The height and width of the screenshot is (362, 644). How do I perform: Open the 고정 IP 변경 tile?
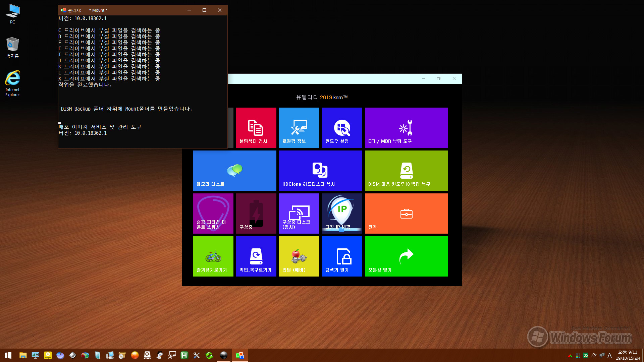coord(342,213)
